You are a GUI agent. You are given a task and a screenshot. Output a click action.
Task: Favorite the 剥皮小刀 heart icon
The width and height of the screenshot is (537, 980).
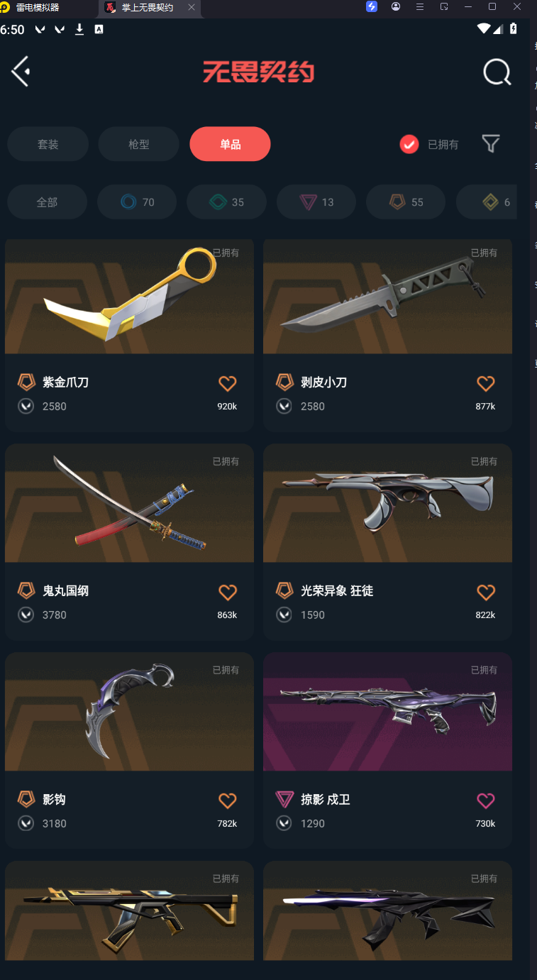(x=485, y=384)
